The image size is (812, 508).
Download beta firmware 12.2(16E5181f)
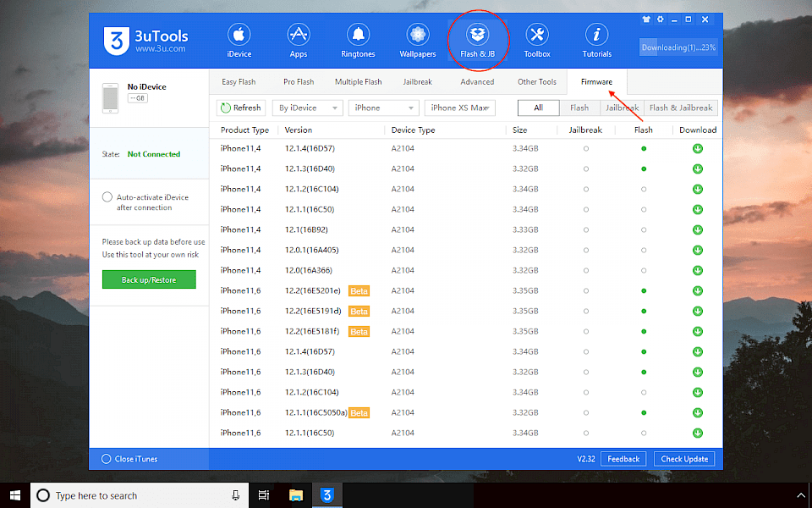pyautogui.click(x=698, y=331)
